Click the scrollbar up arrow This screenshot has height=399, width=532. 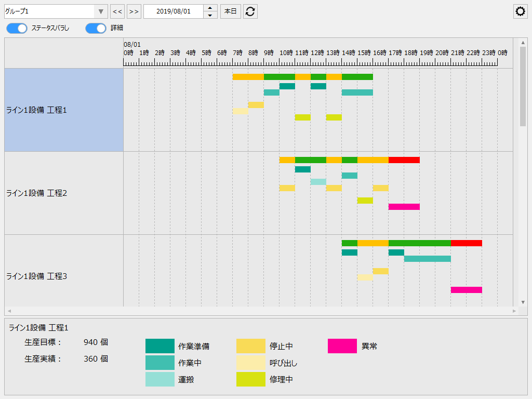coord(523,42)
